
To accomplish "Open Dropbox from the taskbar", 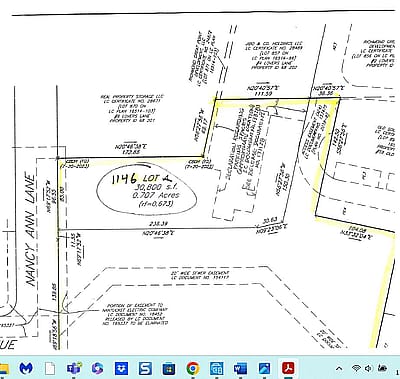I will (x=121, y=368).
